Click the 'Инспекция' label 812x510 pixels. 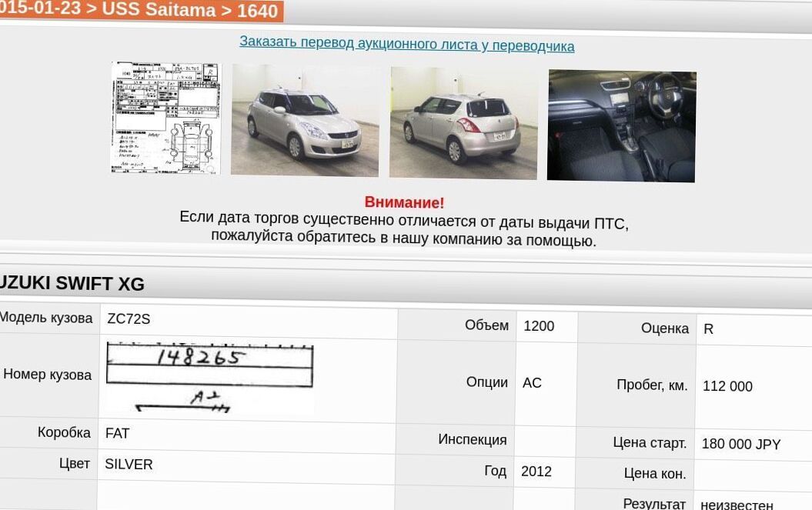[x=473, y=439]
